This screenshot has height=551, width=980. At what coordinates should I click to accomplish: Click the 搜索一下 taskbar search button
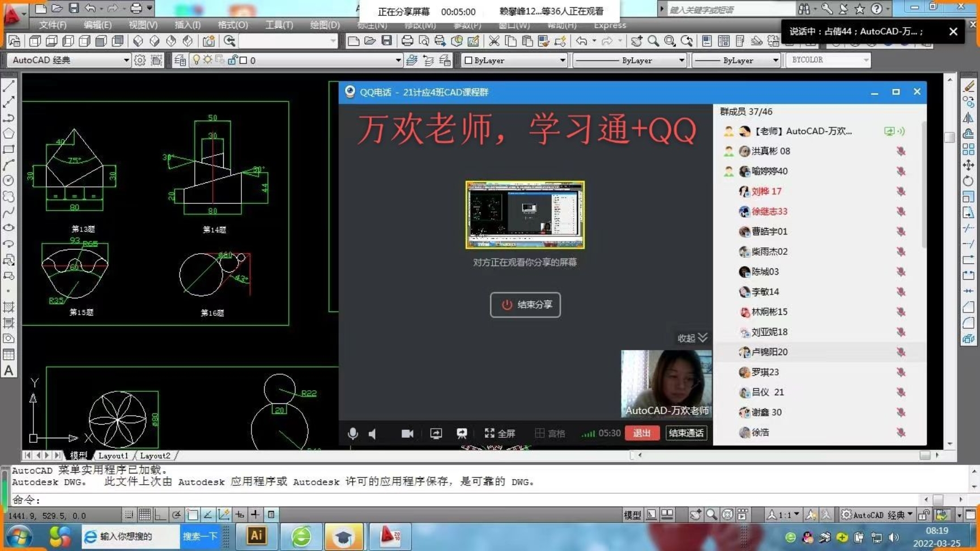tap(200, 536)
